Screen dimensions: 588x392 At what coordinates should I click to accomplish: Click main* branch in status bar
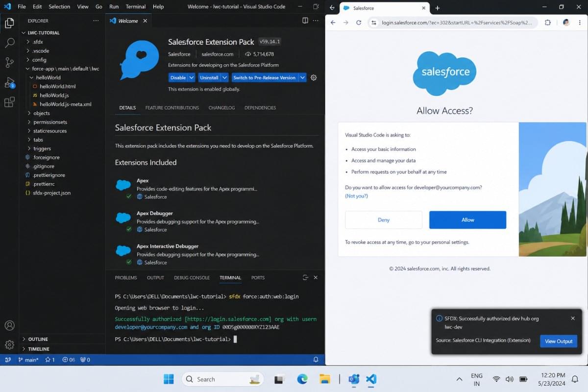[x=28, y=360]
